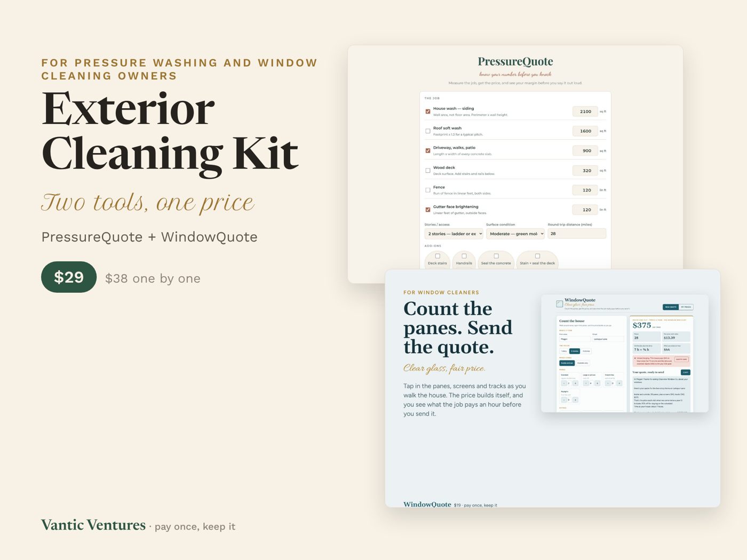The height and width of the screenshot is (560, 747).
Task: Click the WindowQuote window-pane logo icon
Action: (x=560, y=304)
